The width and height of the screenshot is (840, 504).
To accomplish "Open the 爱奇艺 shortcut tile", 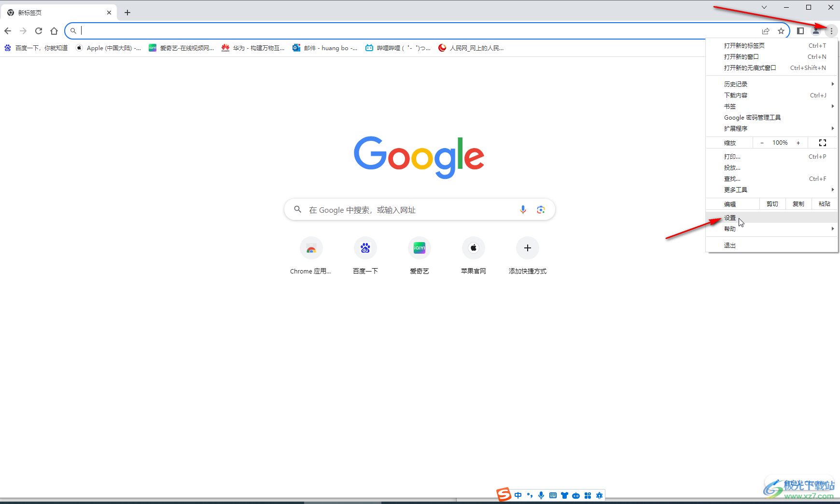I will pyautogui.click(x=420, y=256).
